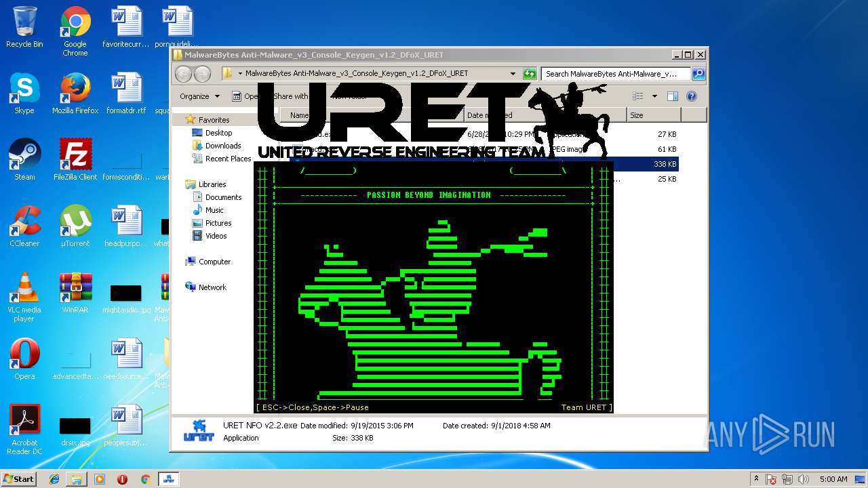Launch µTorrent from the desktop
The image size is (868, 488).
pos(75,226)
